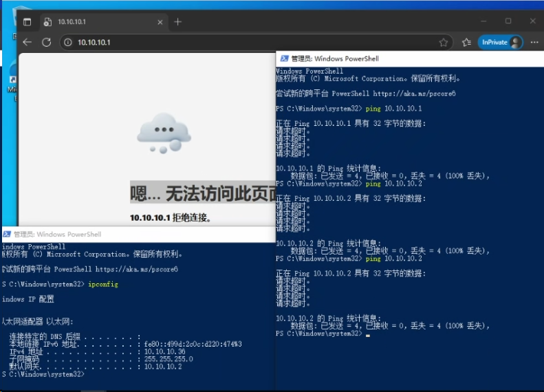Click the browser back arrow button
This screenshot has height=392, width=544.
28,42
